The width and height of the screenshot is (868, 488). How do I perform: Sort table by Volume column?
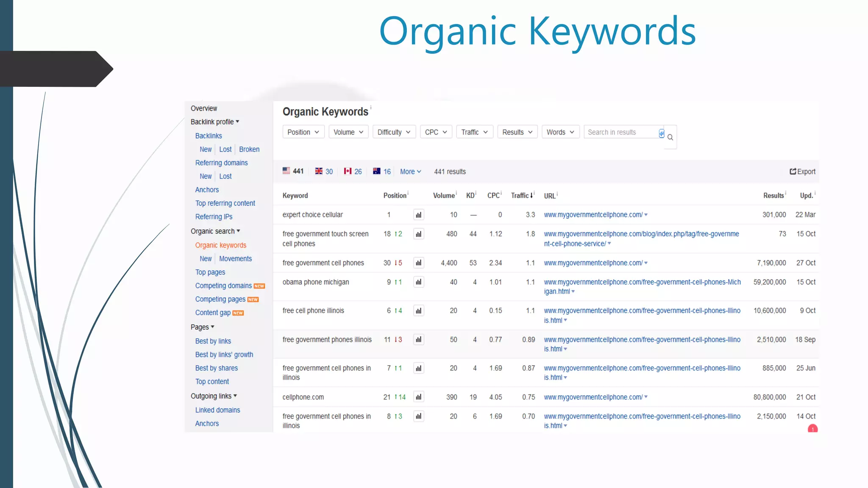pos(444,196)
